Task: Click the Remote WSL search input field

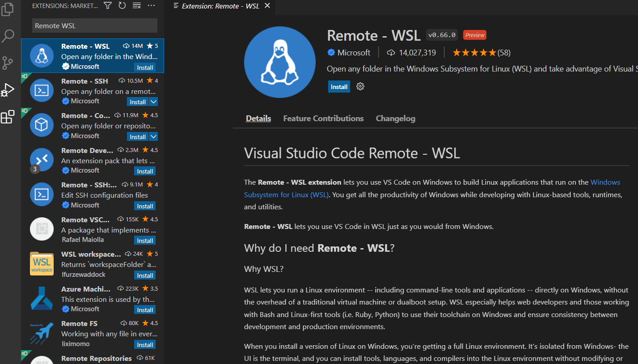Action: (x=95, y=25)
